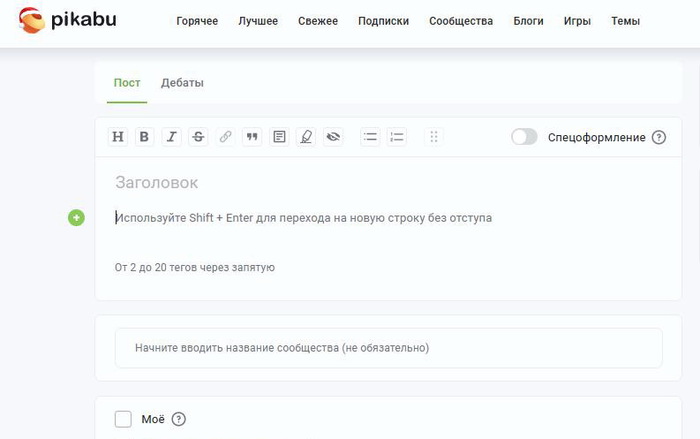Open the Сообщества menu item
The image size is (700, 439).
(x=460, y=21)
